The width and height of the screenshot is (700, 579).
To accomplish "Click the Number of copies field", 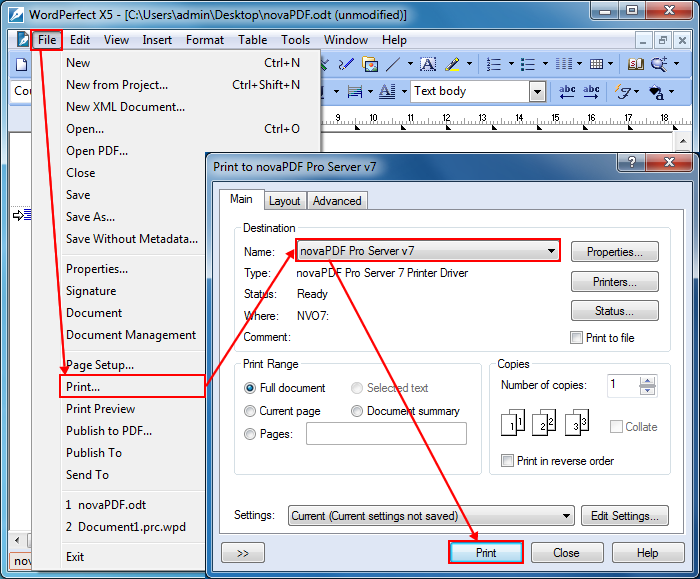I will (623, 385).
